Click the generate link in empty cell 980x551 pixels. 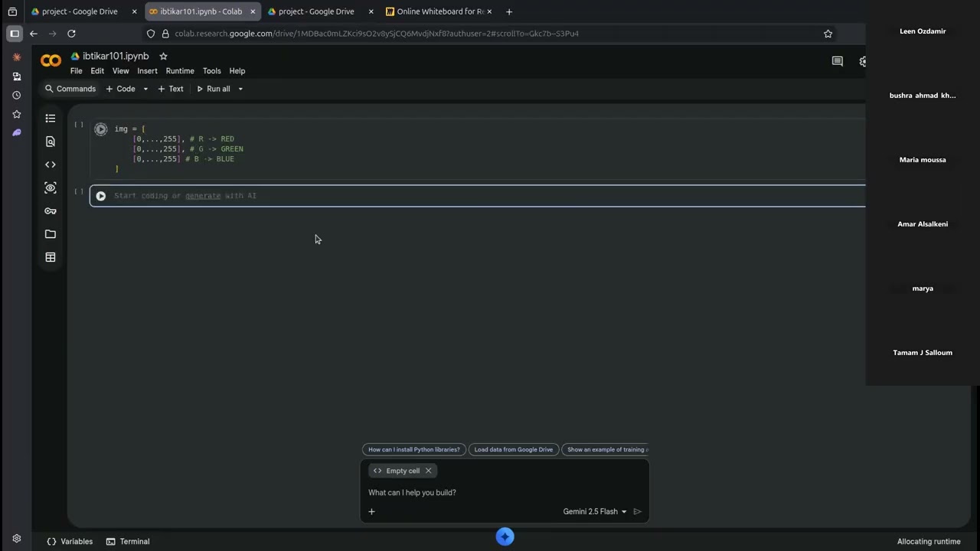point(203,196)
